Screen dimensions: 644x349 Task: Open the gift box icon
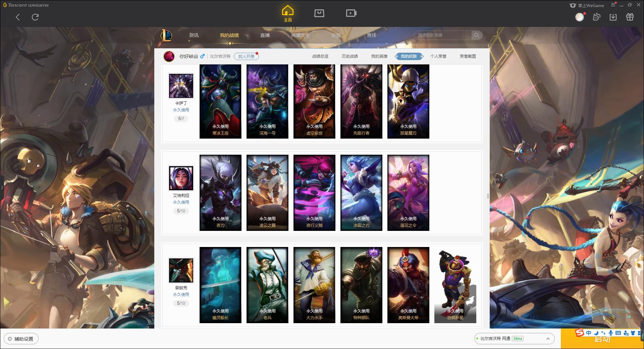(x=630, y=17)
